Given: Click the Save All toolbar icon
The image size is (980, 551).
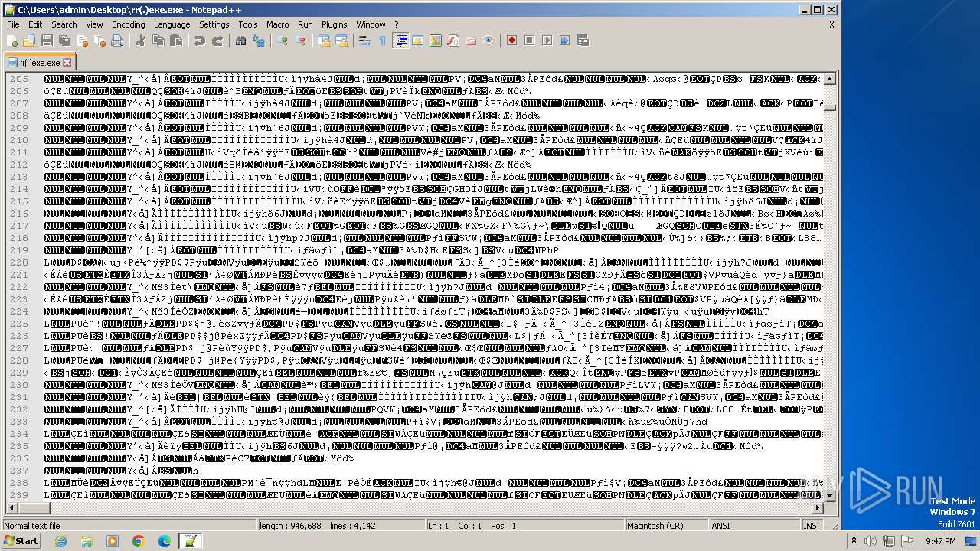Looking at the screenshot, I should tap(64, 41).
